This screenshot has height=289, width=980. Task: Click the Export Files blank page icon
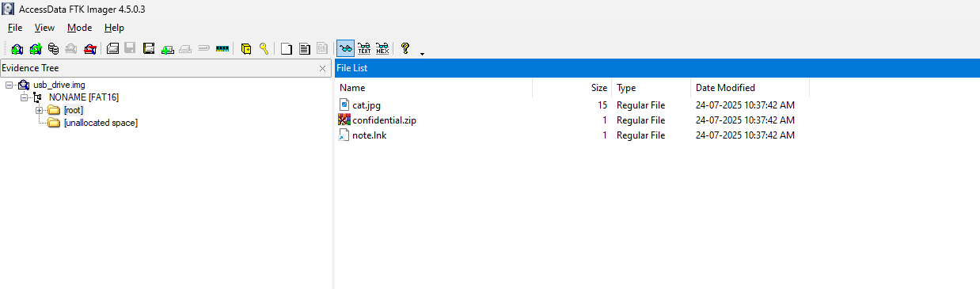[287, 48]
